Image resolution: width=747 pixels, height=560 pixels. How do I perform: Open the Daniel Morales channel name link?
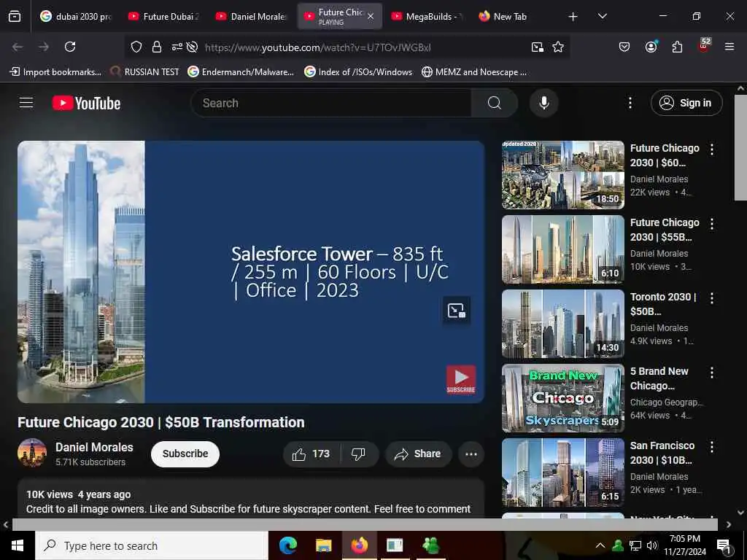click(x=94, y=447)
